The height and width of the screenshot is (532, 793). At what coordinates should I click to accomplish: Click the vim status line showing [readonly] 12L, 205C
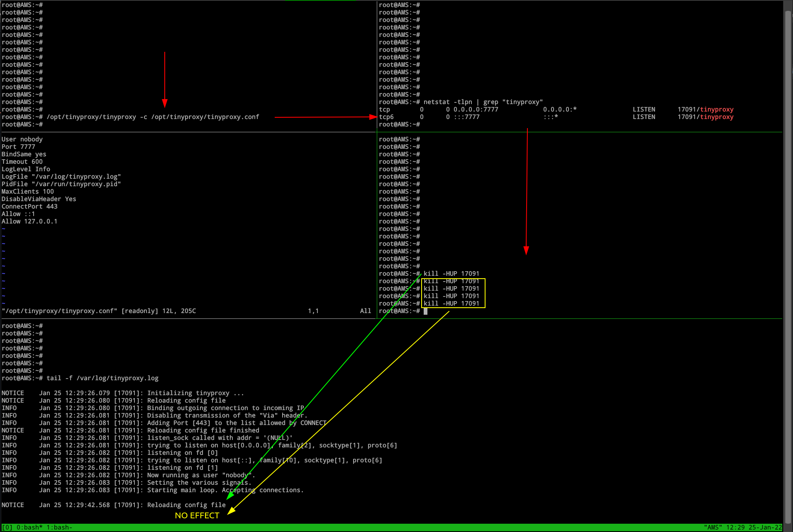click(99, 311)
